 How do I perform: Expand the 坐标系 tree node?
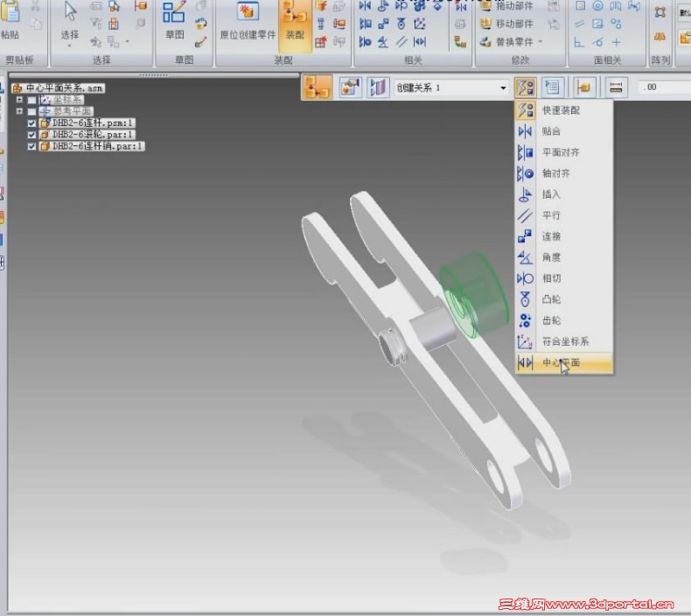coord(19,100)
